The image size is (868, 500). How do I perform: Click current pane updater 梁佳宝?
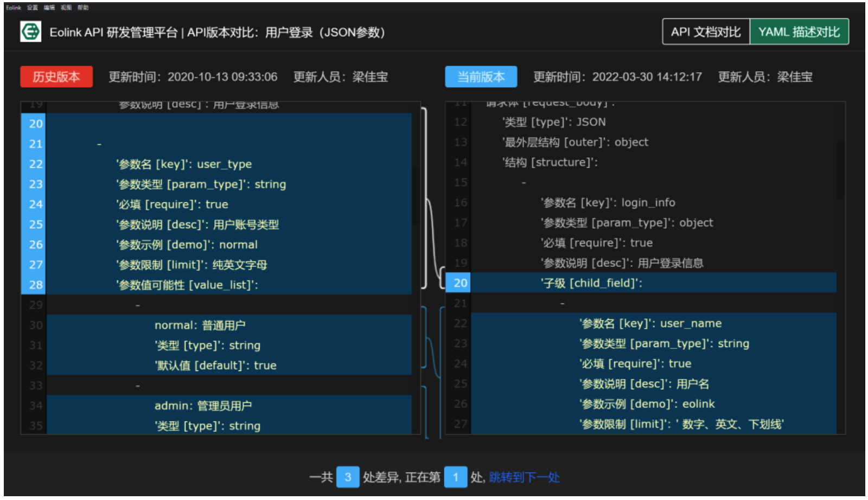point(795,77)
